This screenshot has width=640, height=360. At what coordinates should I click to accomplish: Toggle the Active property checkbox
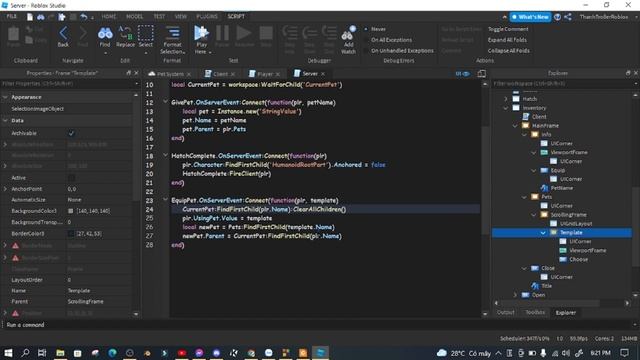(71, 178)
